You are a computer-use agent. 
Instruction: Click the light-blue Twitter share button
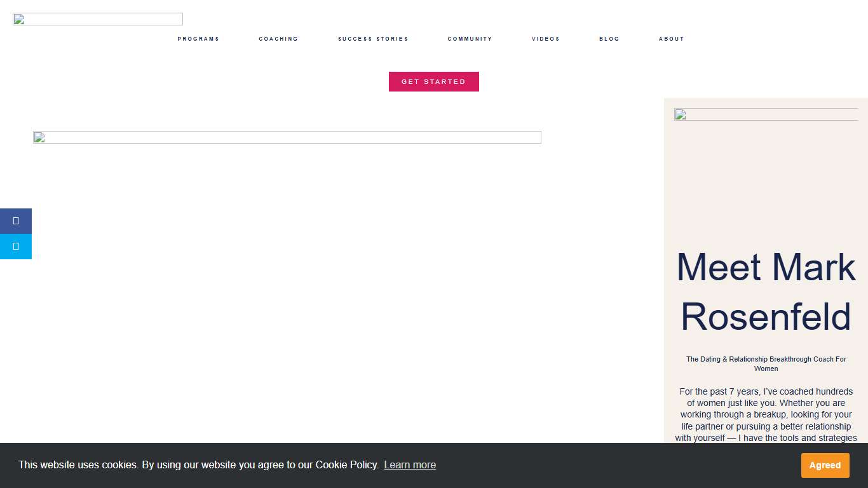click(16, 247)
